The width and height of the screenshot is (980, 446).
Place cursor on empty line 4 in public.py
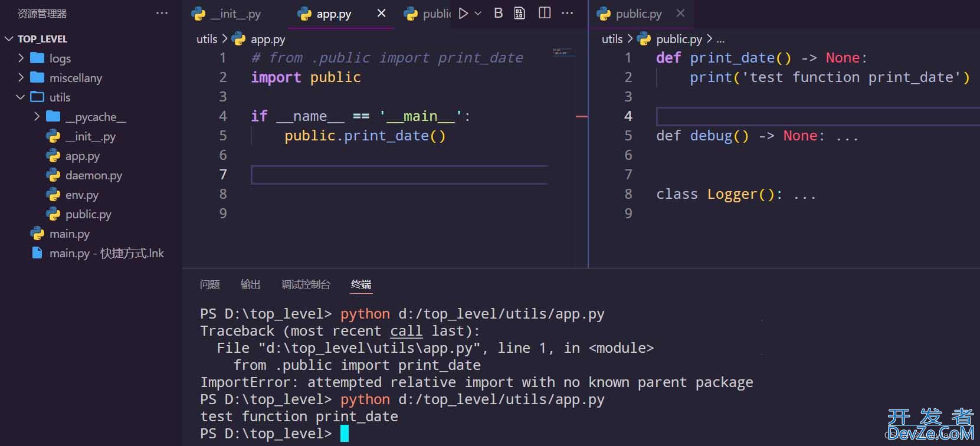click(x=817, y=116)
